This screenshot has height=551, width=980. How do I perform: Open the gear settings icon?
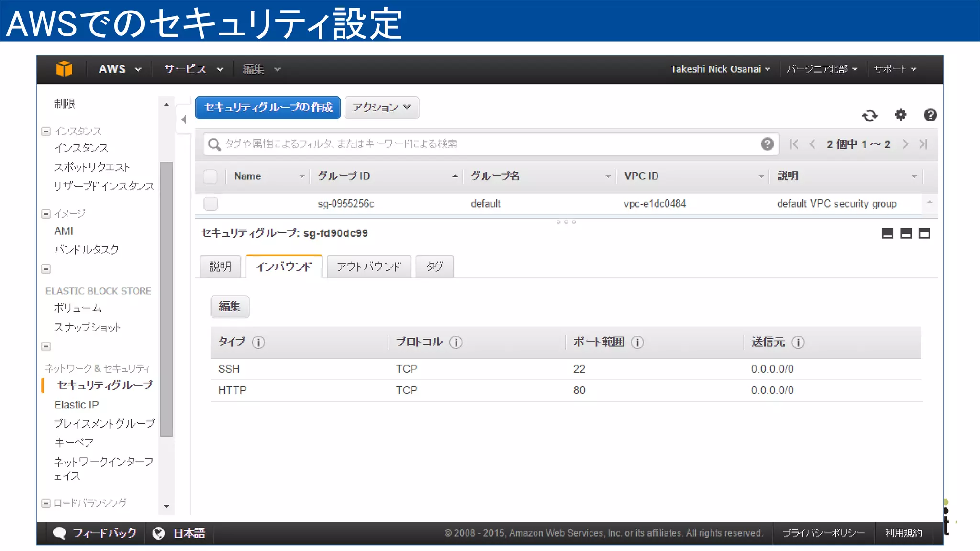pos(901,115)
